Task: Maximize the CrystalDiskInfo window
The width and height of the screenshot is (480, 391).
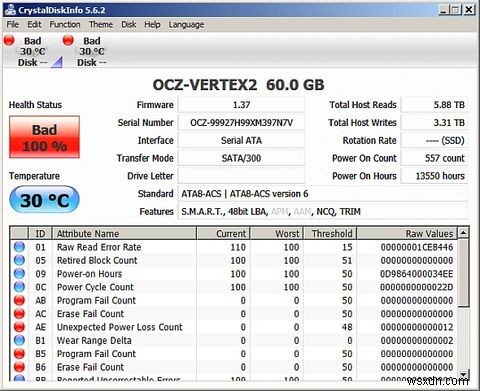Action: click(455, 9)
